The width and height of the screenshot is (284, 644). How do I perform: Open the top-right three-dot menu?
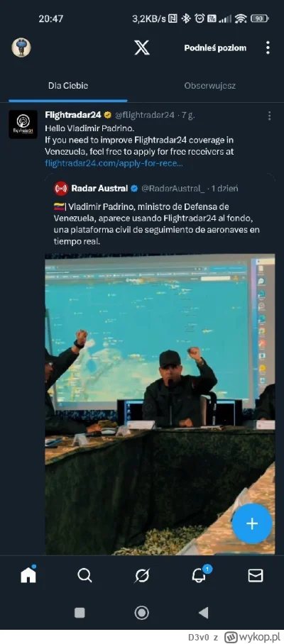268,48
